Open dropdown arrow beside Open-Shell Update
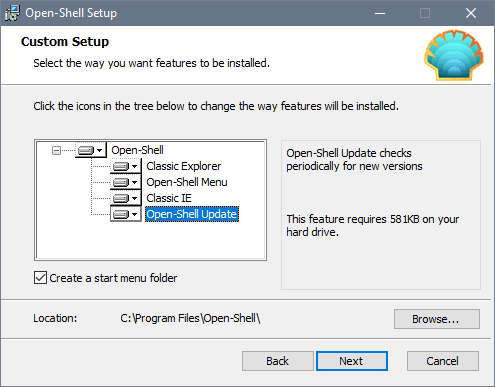 pos(134,214)
